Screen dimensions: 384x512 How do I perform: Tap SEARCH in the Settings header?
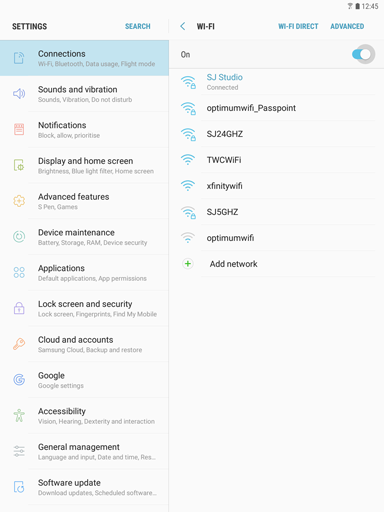(x=138, y=26)
